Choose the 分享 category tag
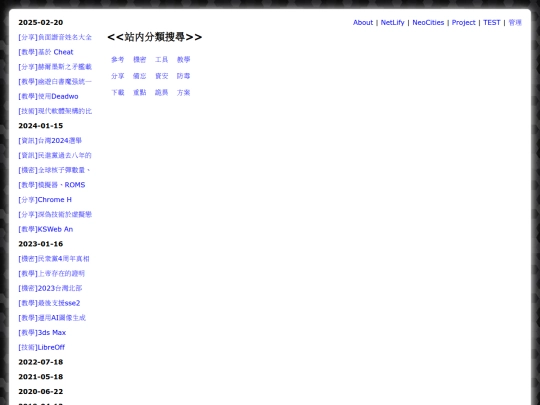 (x=117, y=76)
